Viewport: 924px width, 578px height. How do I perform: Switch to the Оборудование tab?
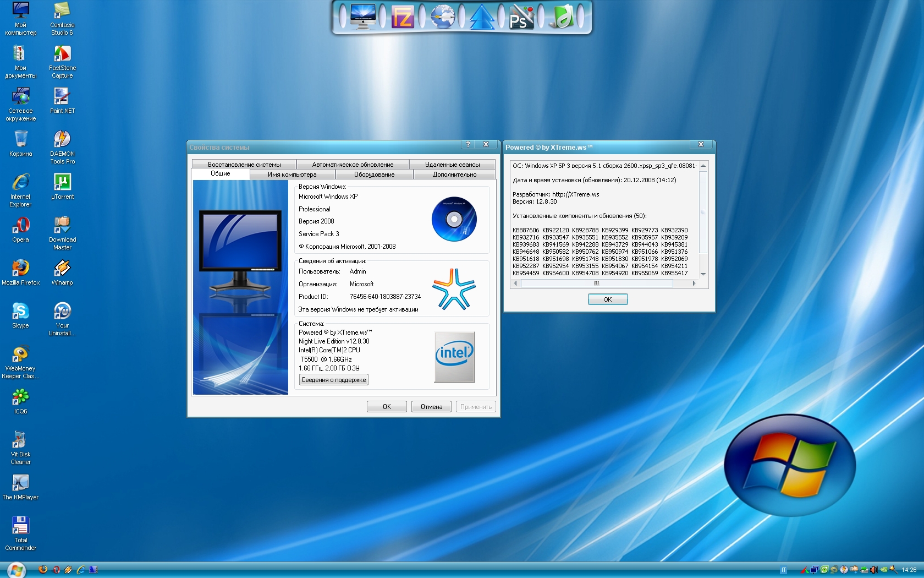point(374,175)
